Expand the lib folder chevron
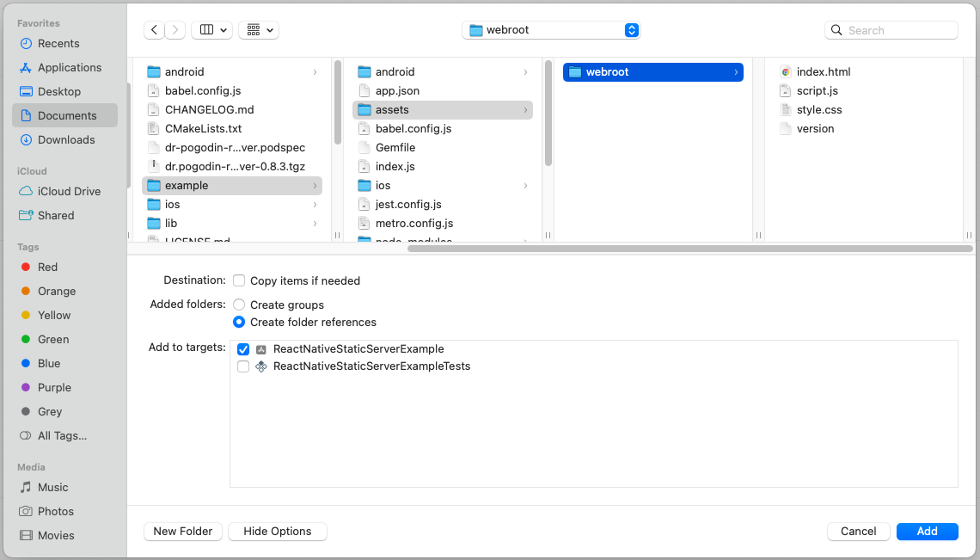Screen dimensions: 980x560 click(x=315, y=224)
